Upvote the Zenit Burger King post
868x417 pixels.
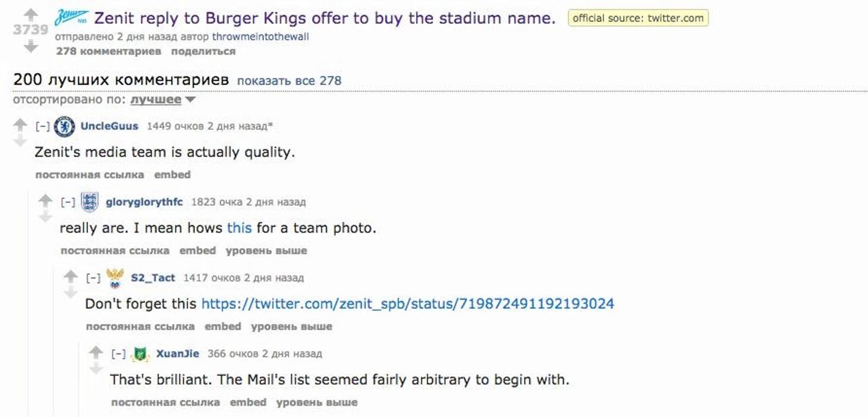pyautogui.click(x=30, y=14)
